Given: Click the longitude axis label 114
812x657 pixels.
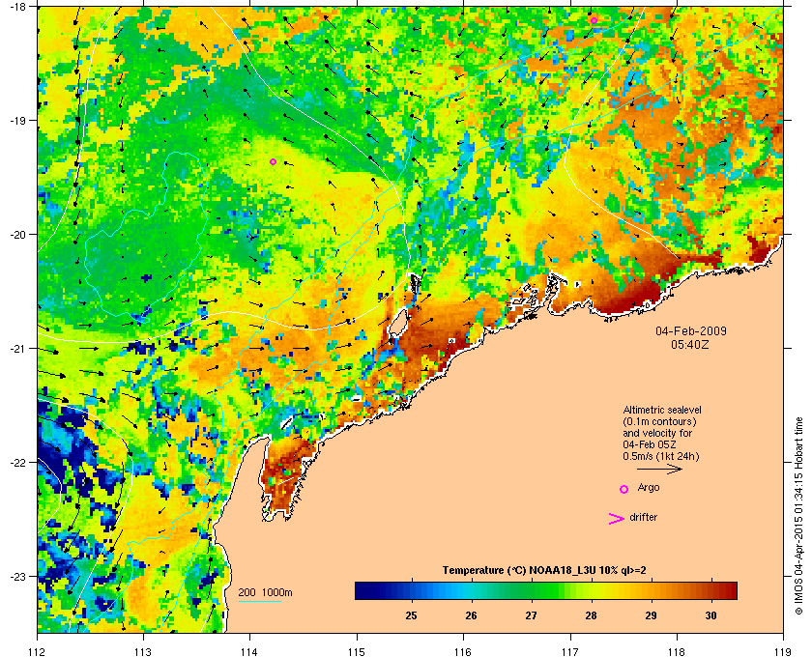Looking at the screenshot, I should pyautogui.click(x=250, y=652).
